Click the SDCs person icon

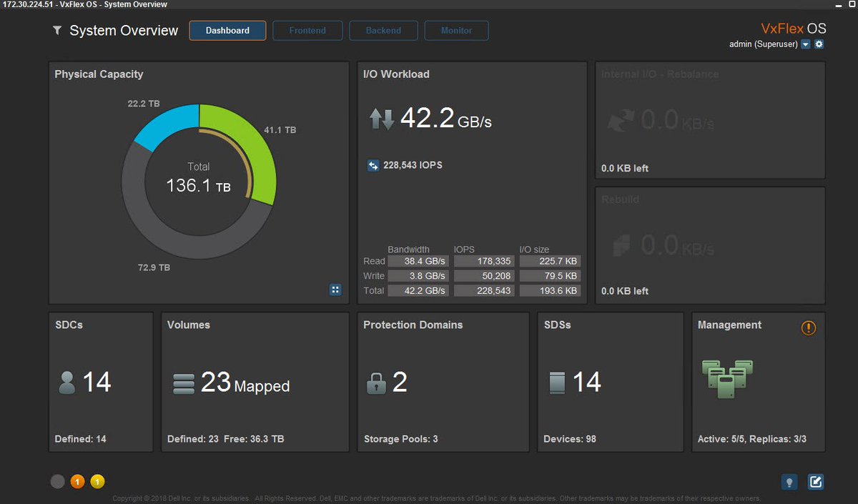[66, 384]
